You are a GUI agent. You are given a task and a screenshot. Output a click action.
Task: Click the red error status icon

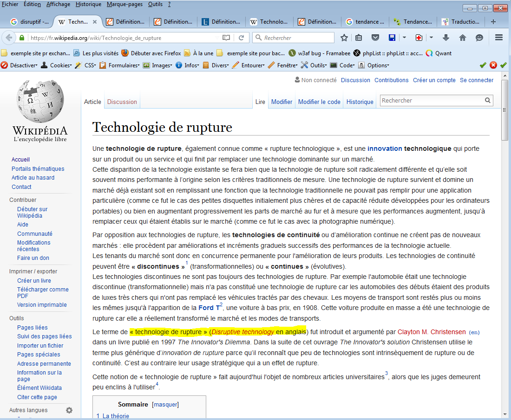(x=493, y=65)
